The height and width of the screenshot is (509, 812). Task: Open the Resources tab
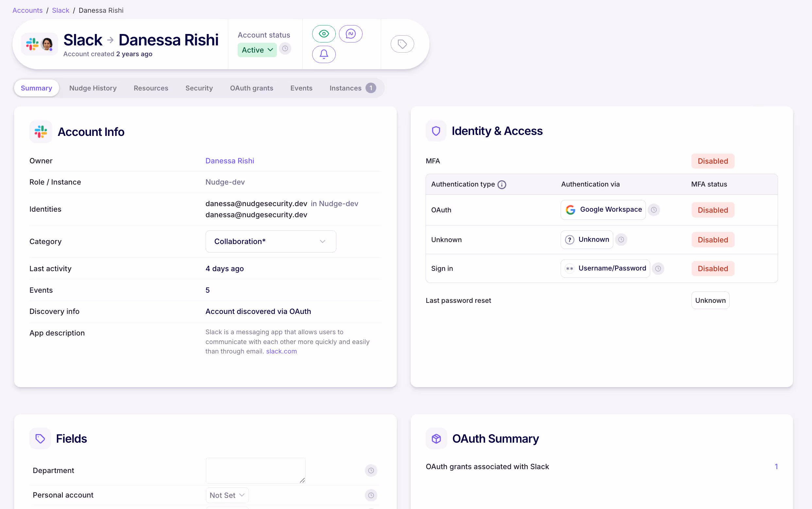(x=151, y=88)
